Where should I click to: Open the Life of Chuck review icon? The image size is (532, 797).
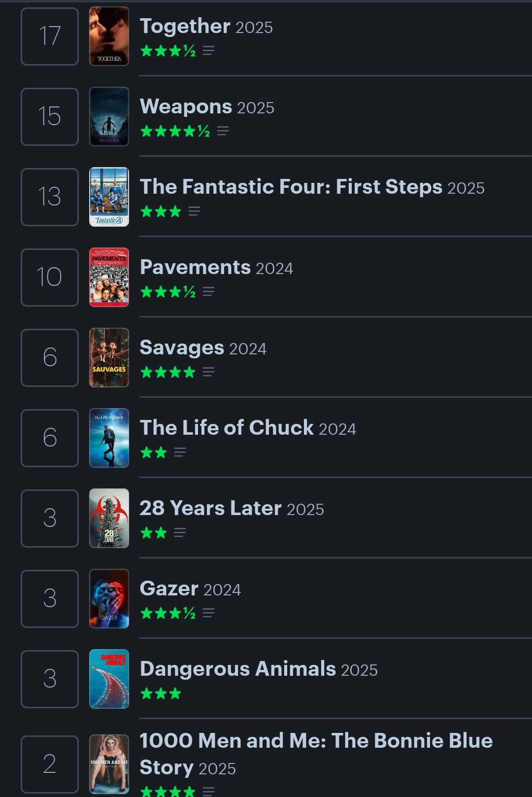[180, 452]
